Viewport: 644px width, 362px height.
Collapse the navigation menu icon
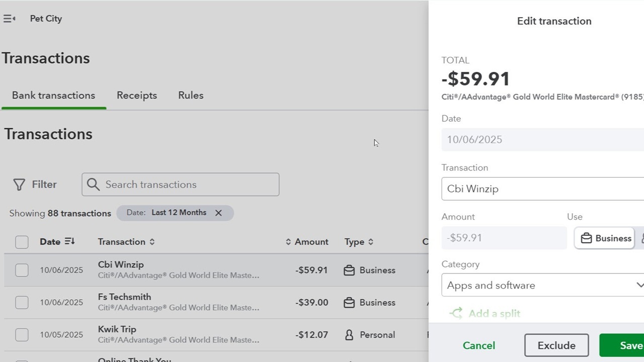click(x=9, y=19)
